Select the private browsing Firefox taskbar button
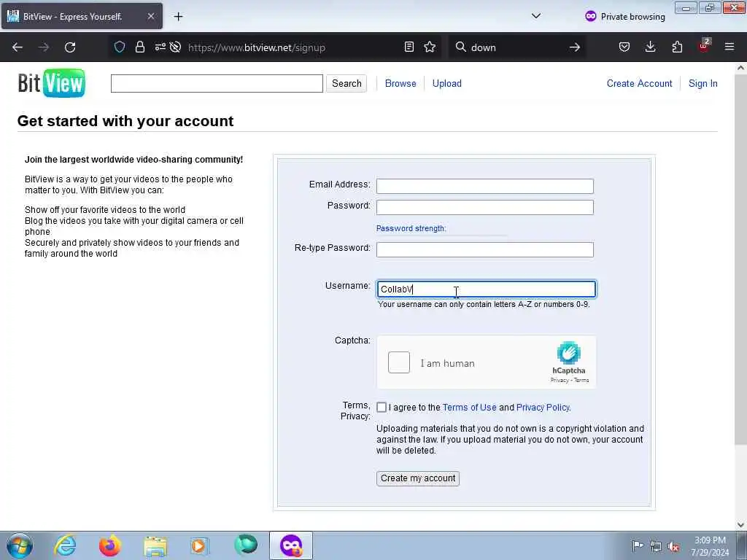This screenshot has height=560, width=747. pos(290,545)
